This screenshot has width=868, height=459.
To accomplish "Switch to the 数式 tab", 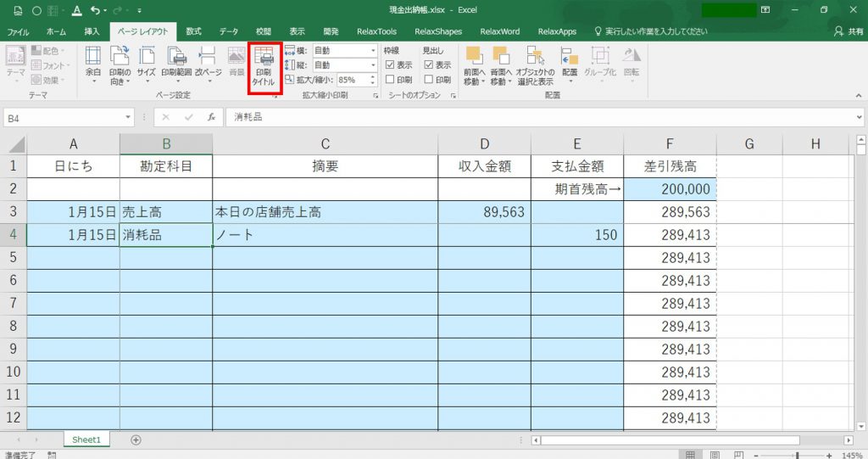I will coord(194,31).
